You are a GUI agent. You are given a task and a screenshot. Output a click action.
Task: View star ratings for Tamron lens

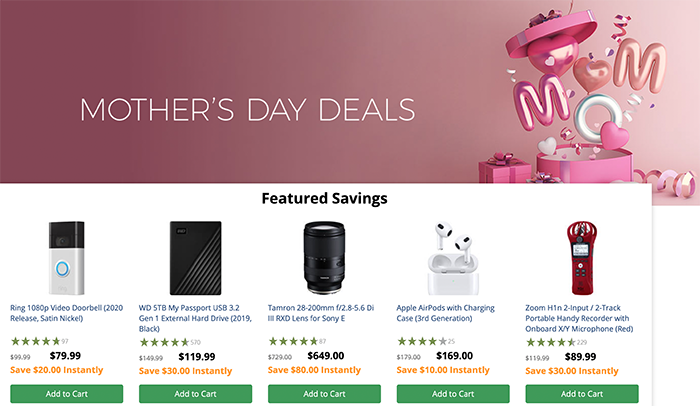[292, 342]
